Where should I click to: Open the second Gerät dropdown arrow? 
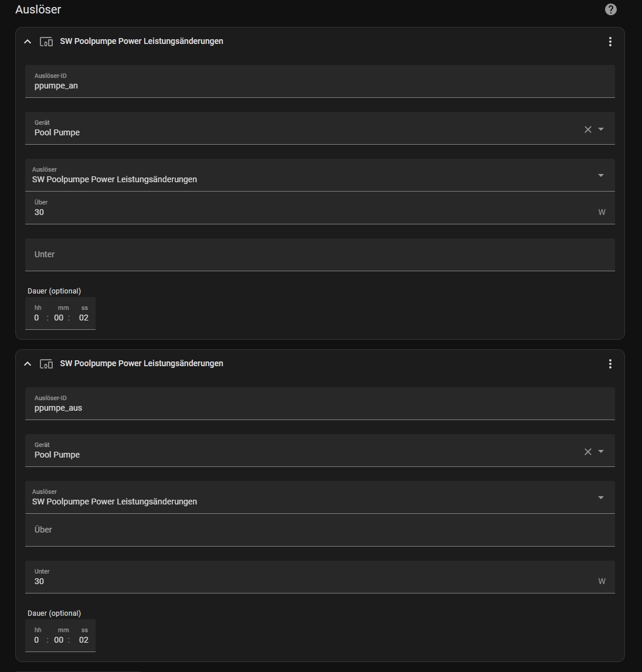pos(601,452)
